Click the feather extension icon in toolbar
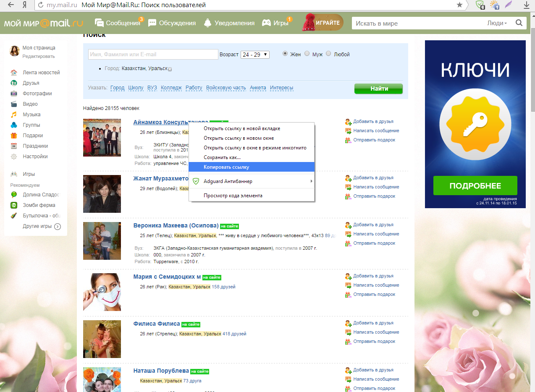This screenshot has height=392, width=535. pyautogui.click(x=509, y=5)
